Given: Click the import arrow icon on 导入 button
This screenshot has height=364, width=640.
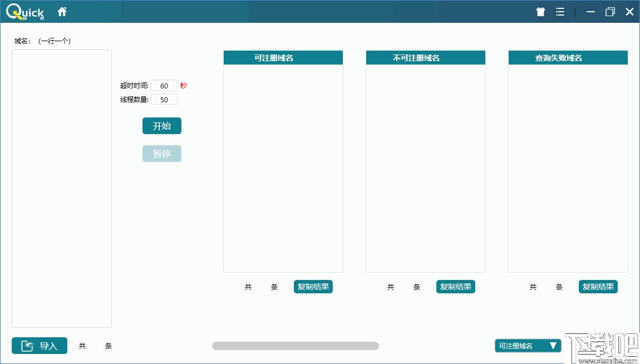Looking at the screenshot, I should [x=27, y=346].
